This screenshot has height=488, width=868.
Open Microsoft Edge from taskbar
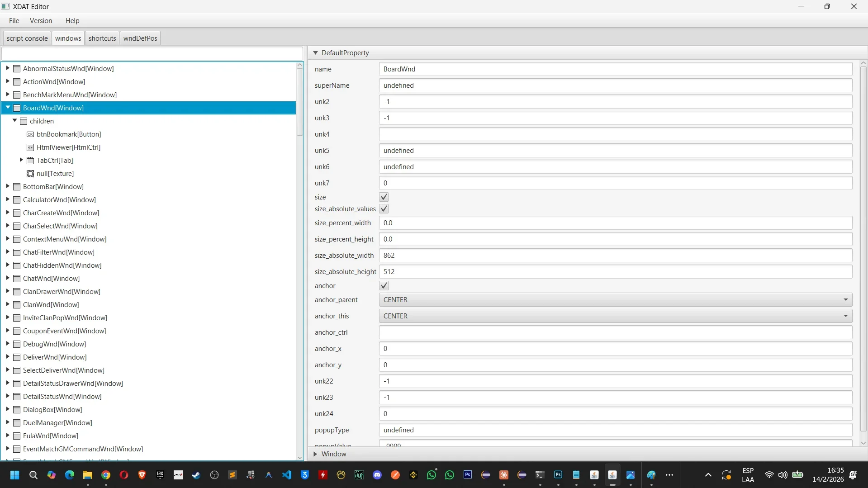(70, 475)
